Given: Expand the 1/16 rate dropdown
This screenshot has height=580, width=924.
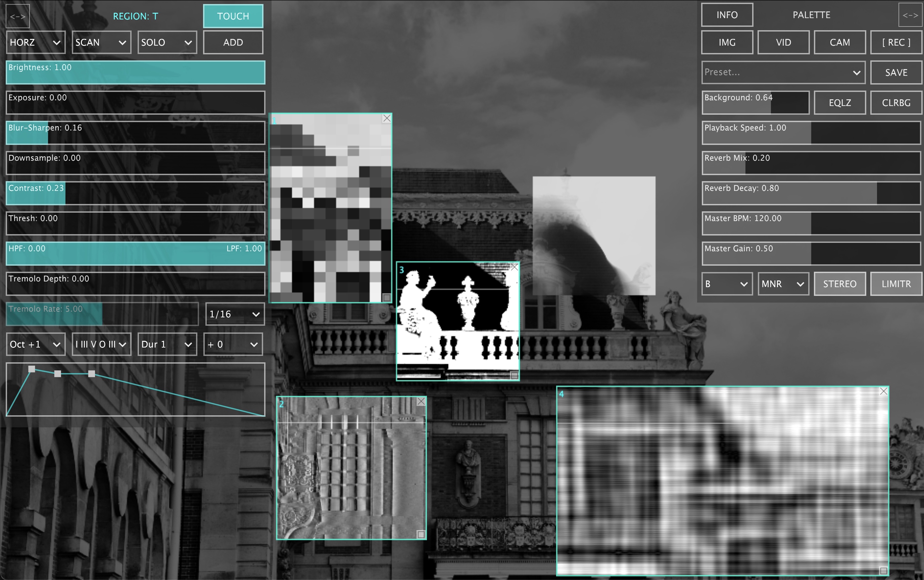Looking at the screenshot, I should (x=235, y=314).
